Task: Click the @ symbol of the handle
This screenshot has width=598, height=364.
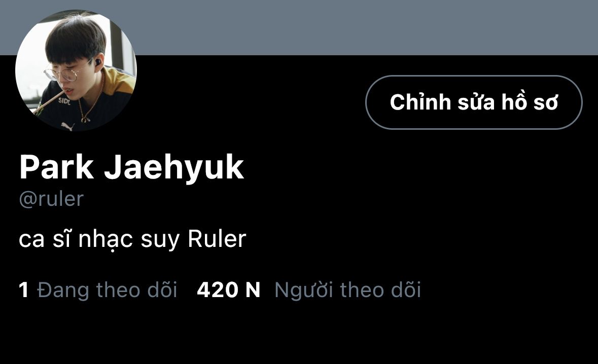Action: pos(28,200)
